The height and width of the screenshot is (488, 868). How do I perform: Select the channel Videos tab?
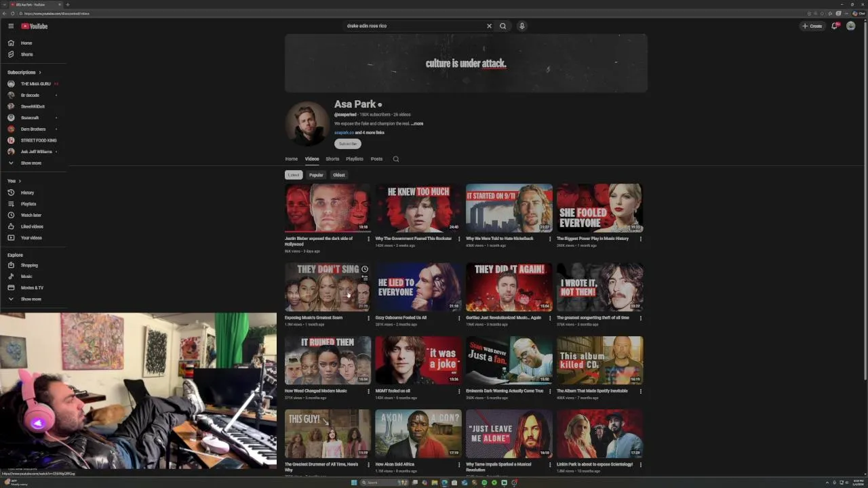click(312, 159)
